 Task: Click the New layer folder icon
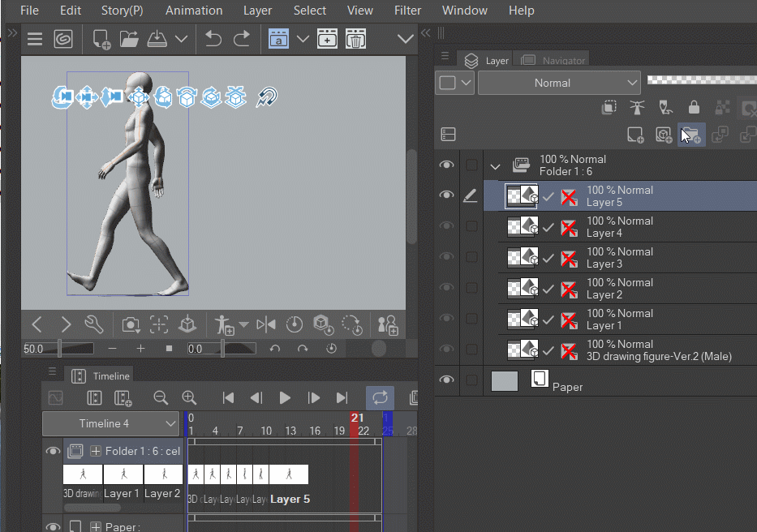pyautogui.click(x=690, y=135)
